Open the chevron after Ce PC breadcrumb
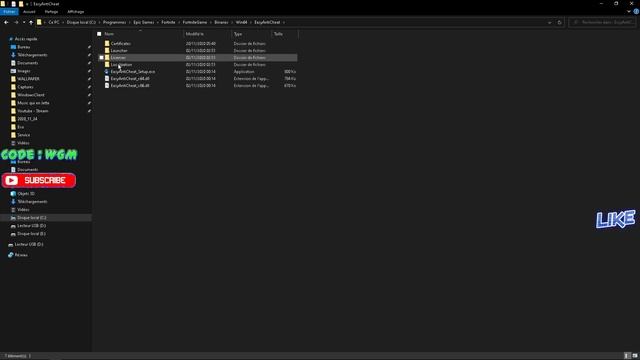 pos(63,22)
